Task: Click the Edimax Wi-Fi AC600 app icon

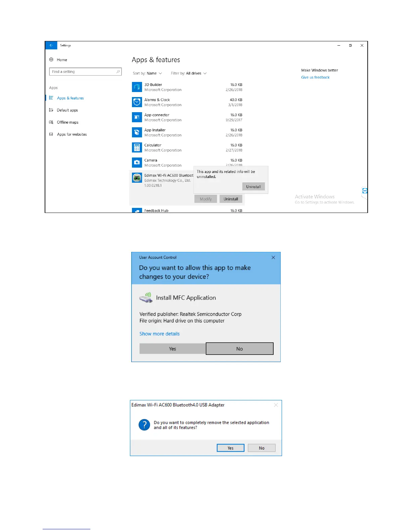Action: (x=137, y=178)
